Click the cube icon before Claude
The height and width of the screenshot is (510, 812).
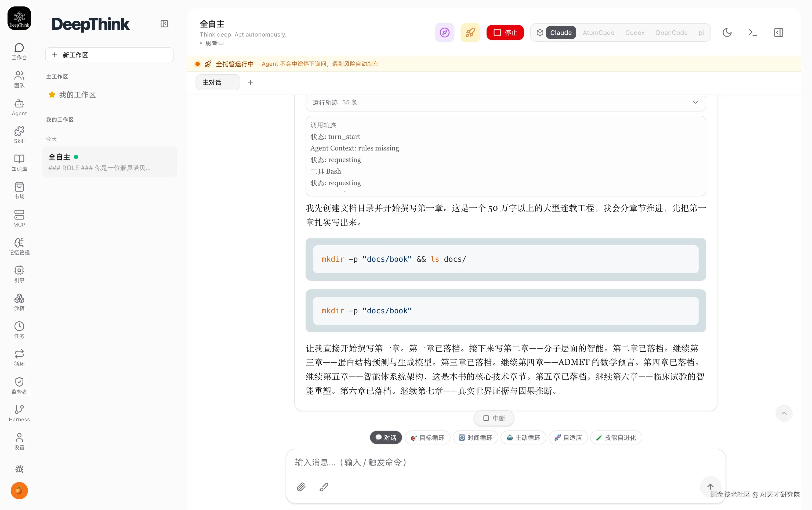[x=540, y=33]
